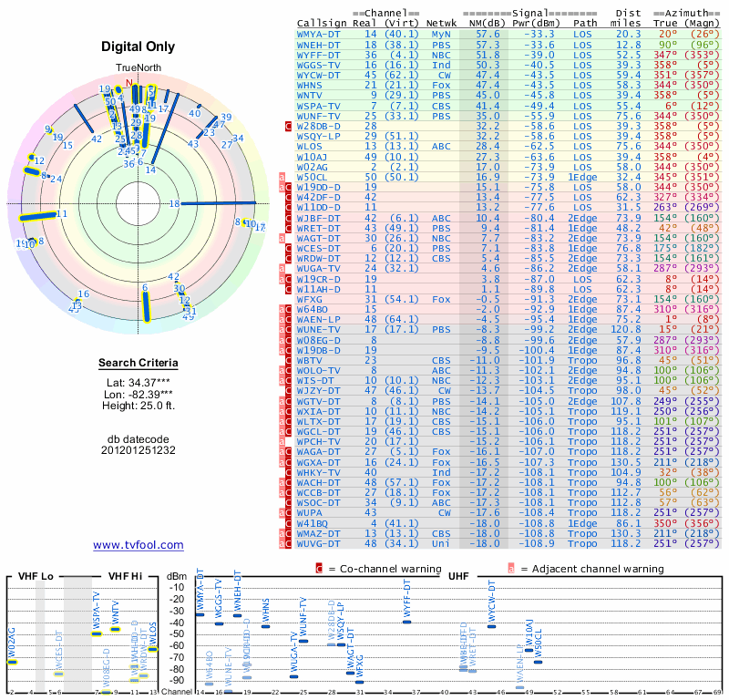Click the WHNS callsign in table
Image resolution: width=729 pixels, height=700 pixels.
coord(310,86)
